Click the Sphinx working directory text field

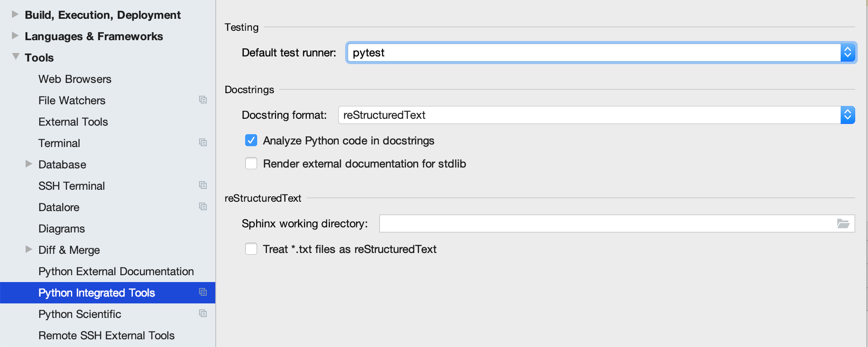pos(607,223)
